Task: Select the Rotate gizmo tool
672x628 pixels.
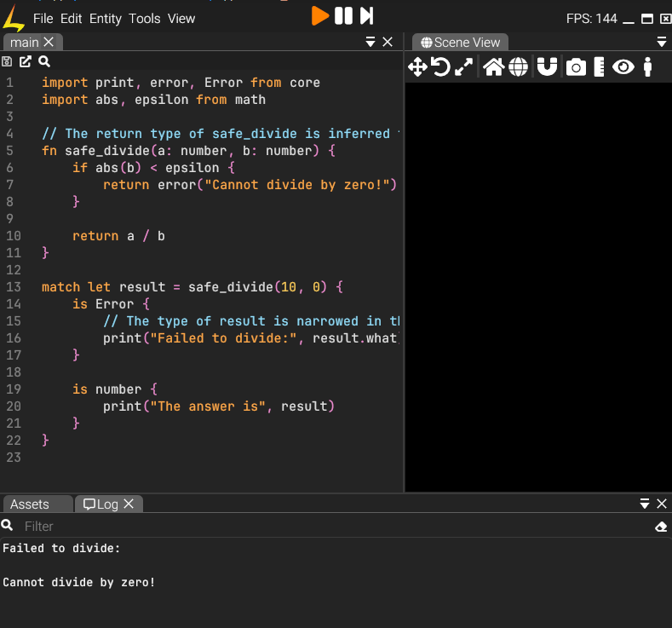Action: point(440,67)
